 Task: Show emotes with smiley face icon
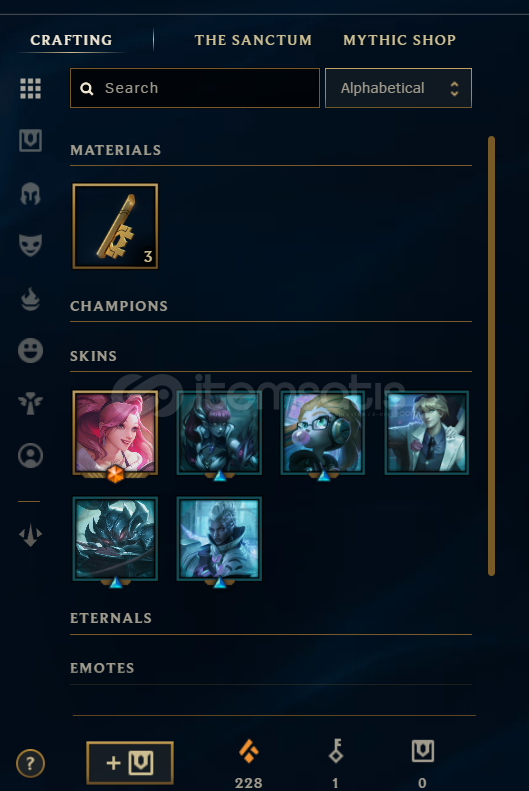pyautogui.click(x=30, y=350)
